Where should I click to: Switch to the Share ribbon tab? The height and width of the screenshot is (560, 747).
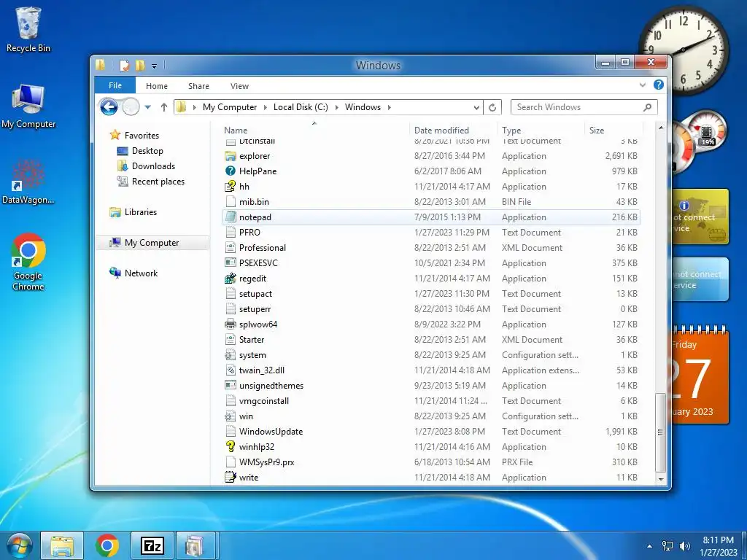[x=198, y=86]
